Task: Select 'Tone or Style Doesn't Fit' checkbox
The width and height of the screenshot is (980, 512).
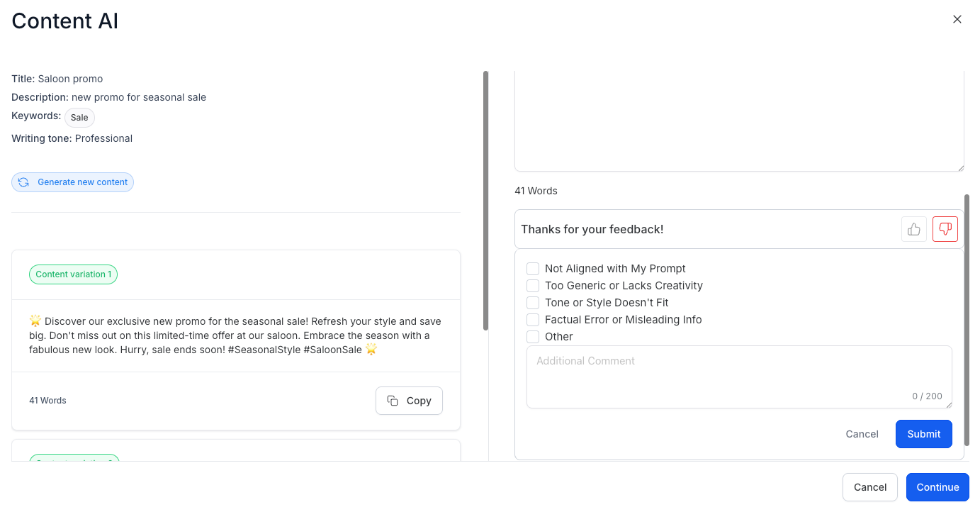Action: tap(533, 303)
